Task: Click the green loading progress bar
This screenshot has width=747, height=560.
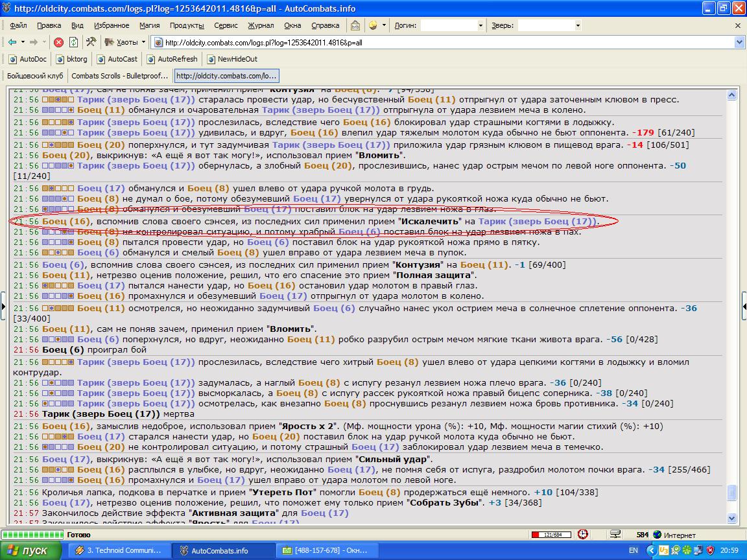Action: tap(32, 535)
